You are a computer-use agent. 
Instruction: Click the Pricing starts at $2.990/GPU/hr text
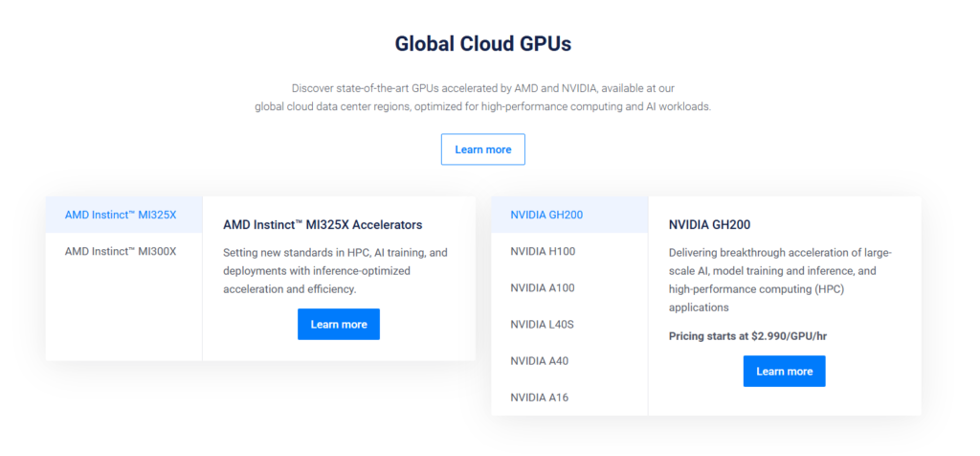tap(747, 336)
